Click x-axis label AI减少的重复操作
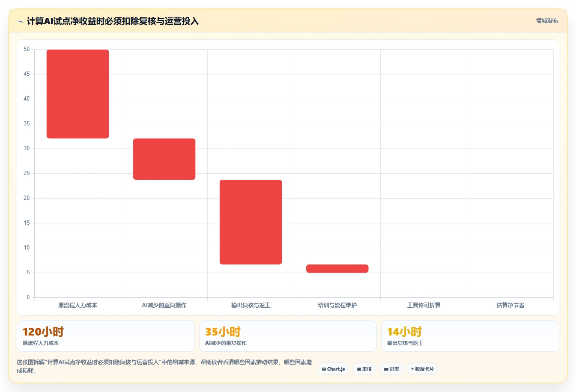The image size is (576, 392). 164,305
